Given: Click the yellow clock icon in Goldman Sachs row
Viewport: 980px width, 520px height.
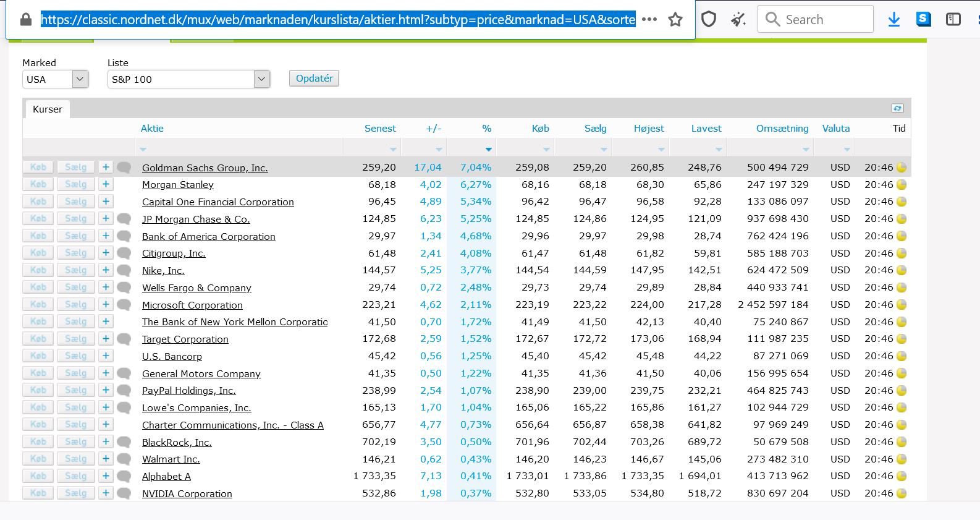Looking at the screenshot, I should point(902,168).
